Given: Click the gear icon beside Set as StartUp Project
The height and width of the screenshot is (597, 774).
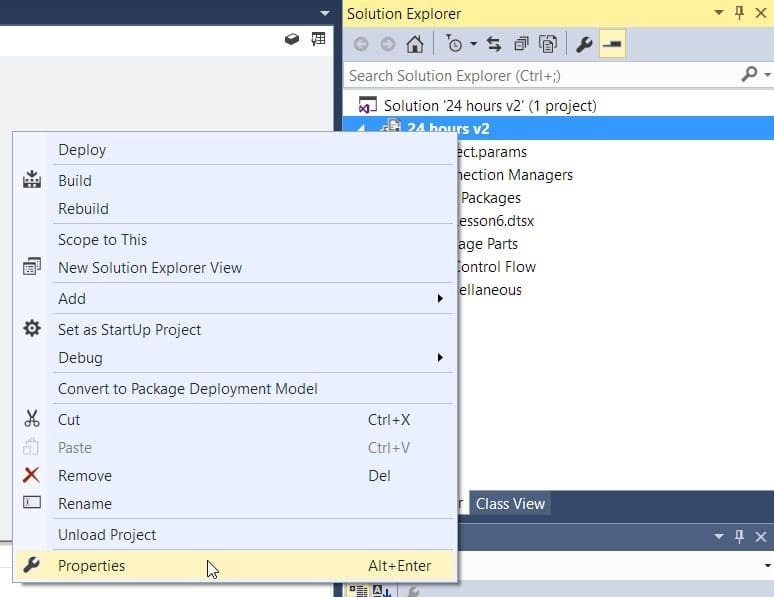Looking at the screenshot, I should tap(32, 328).
